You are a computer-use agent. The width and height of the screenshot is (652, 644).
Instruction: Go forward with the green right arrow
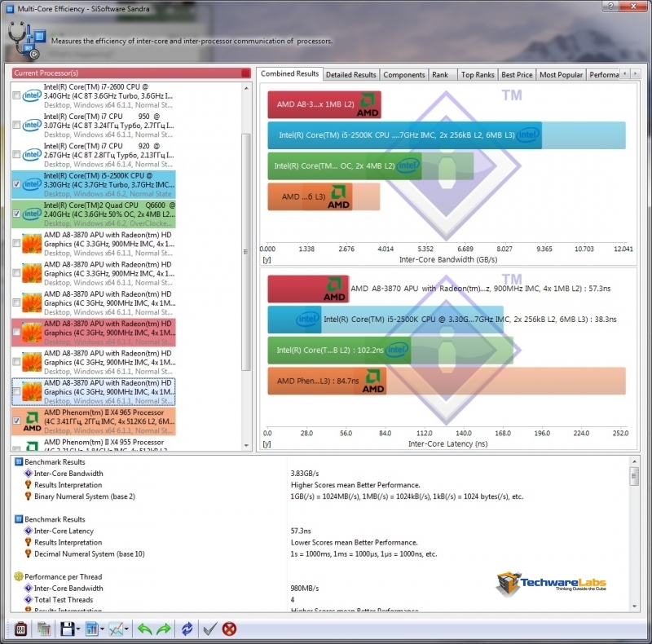[x=164, y=629]
